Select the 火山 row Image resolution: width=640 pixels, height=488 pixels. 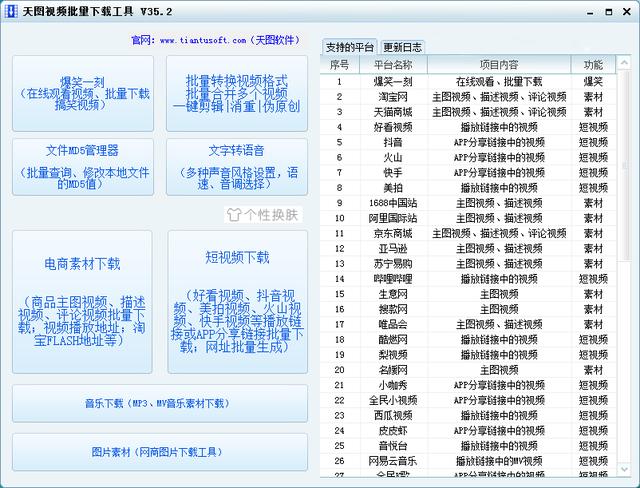pos(468,157)
